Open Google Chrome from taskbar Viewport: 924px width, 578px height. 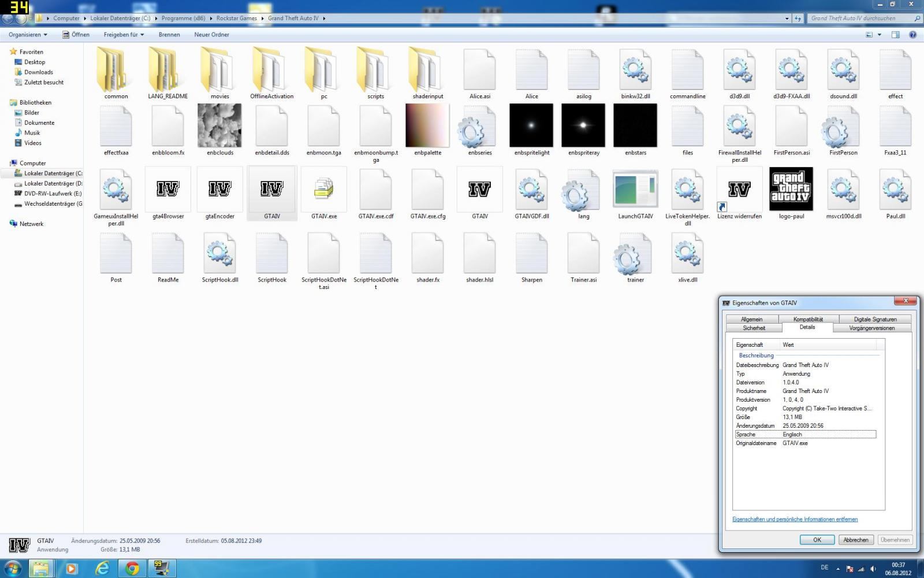pos(132,569)
